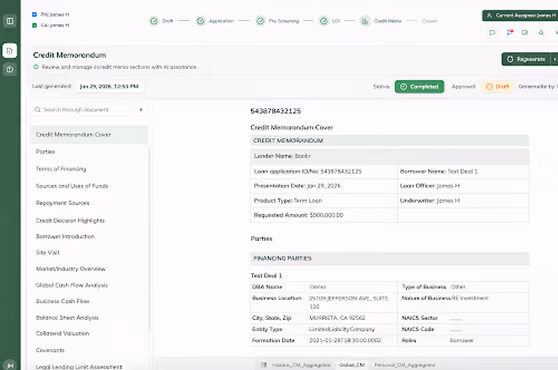Click the Draft stage check icon
This screenshot has width=558, height=370.
point(154,21)
